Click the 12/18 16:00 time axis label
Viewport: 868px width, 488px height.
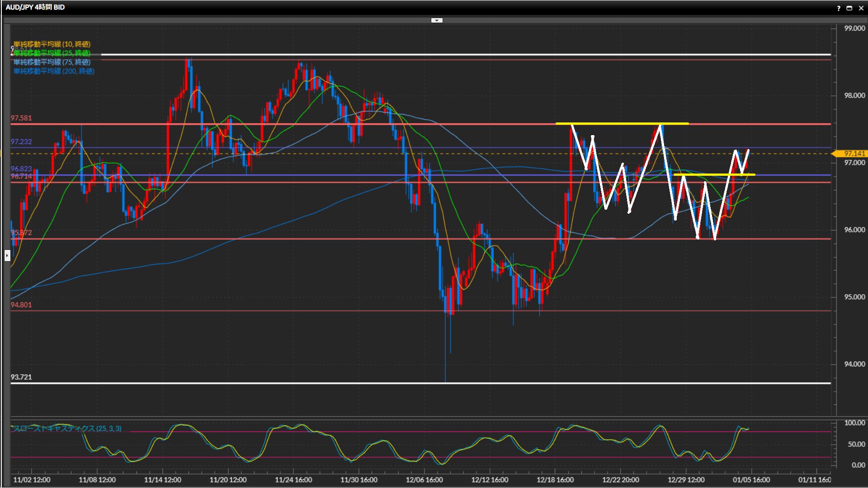555,479
